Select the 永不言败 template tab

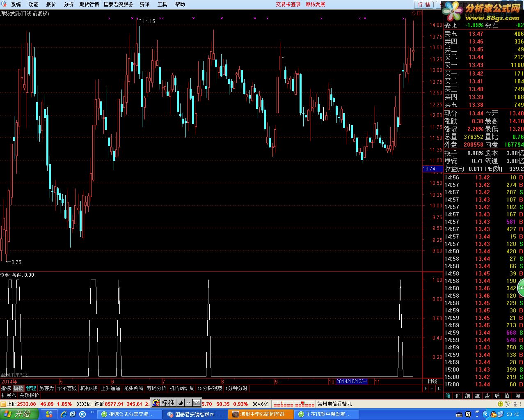(x=67, y=388)
